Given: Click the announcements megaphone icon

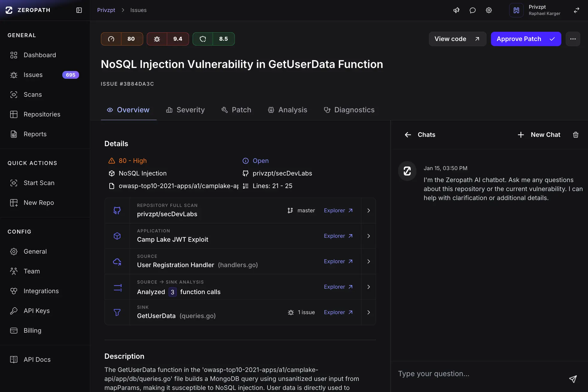Looking at the screenshot, I should pyautogui.click(x=456, y=10).
